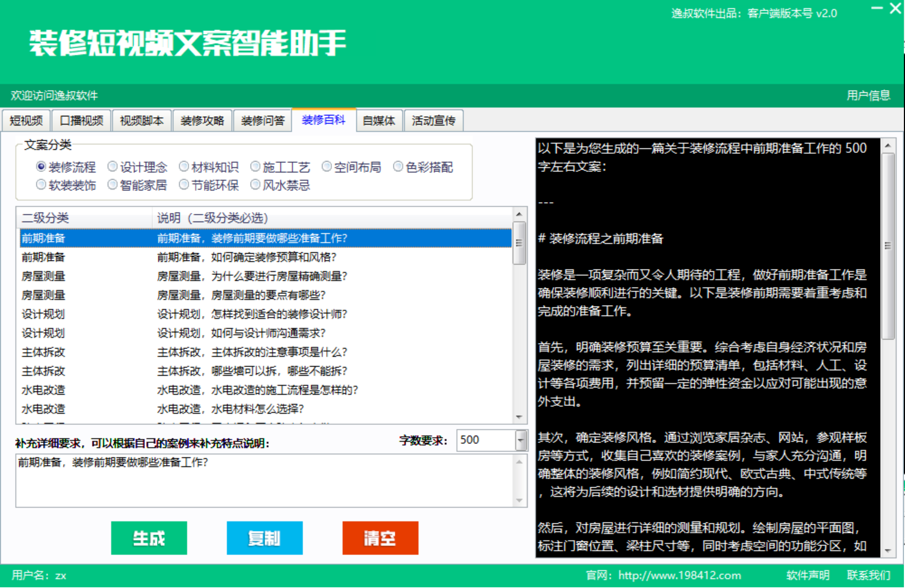Select row 如何与设计师沟通需求？
Image resolution: width=905 pixels, height=588 pixels.
(x=265, y=333)
